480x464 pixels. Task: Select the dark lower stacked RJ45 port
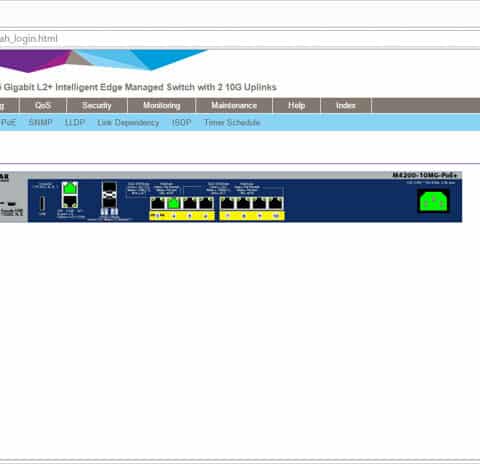coord(70,202)
